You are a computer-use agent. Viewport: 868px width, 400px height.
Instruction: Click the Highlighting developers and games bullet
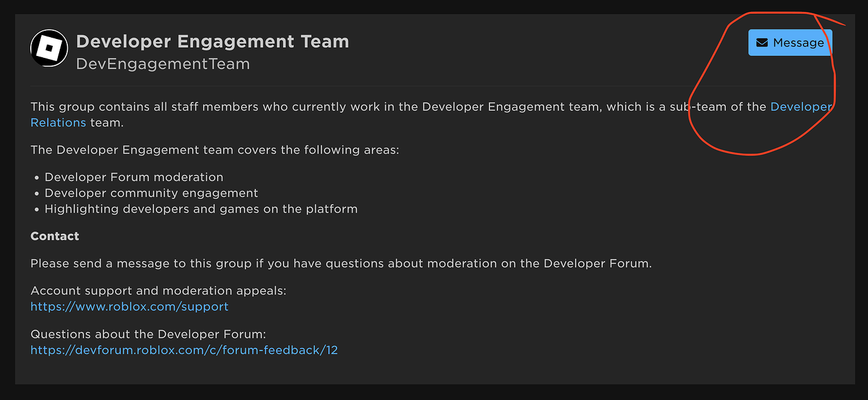point(201,209)
